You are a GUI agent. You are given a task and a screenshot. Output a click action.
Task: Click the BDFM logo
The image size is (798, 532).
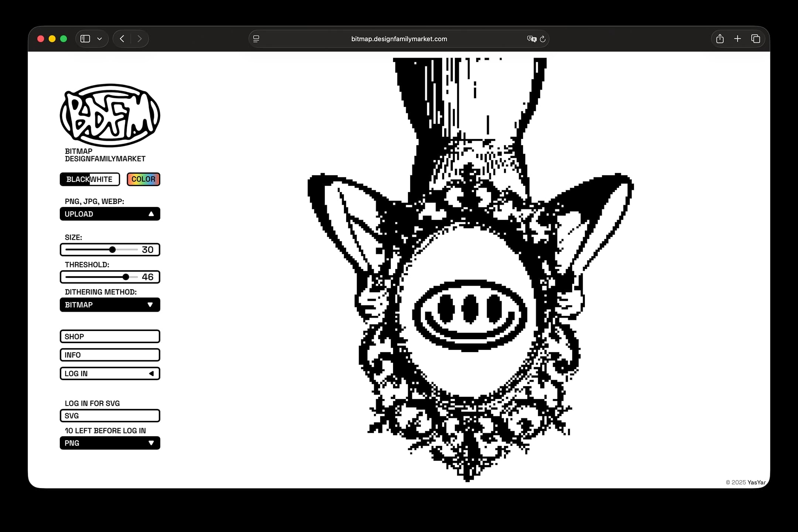(110, 115)
